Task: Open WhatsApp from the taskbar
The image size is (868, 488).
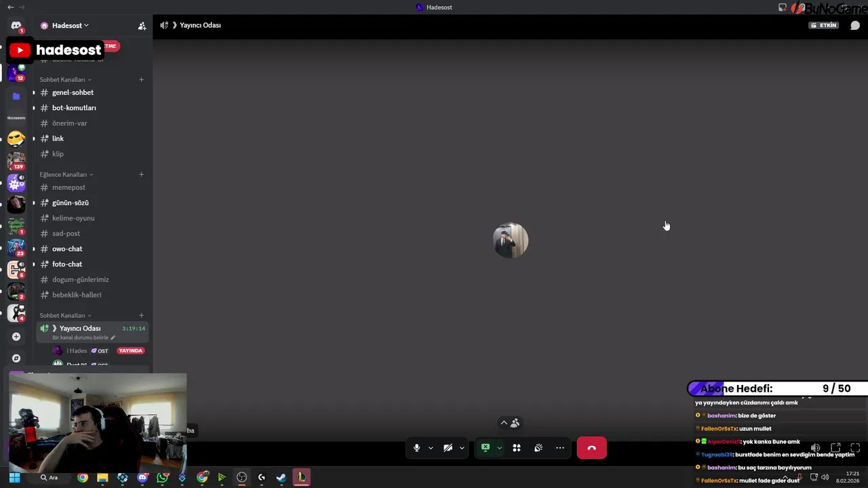Action: [x=162, y=478]
